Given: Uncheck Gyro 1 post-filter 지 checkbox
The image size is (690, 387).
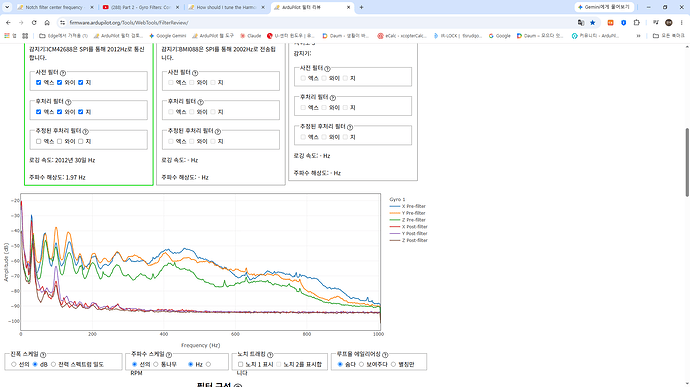Looking at the screenshot, I should point(81,112).
